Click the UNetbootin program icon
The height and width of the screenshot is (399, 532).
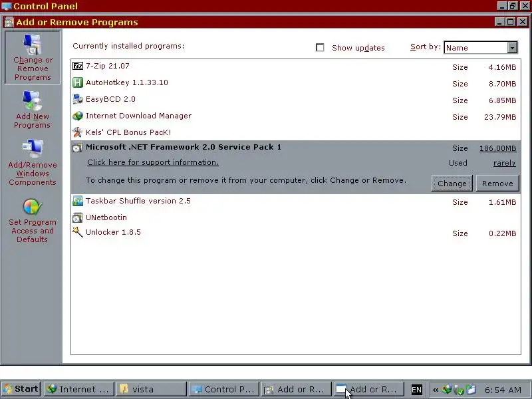coord(78,217)
